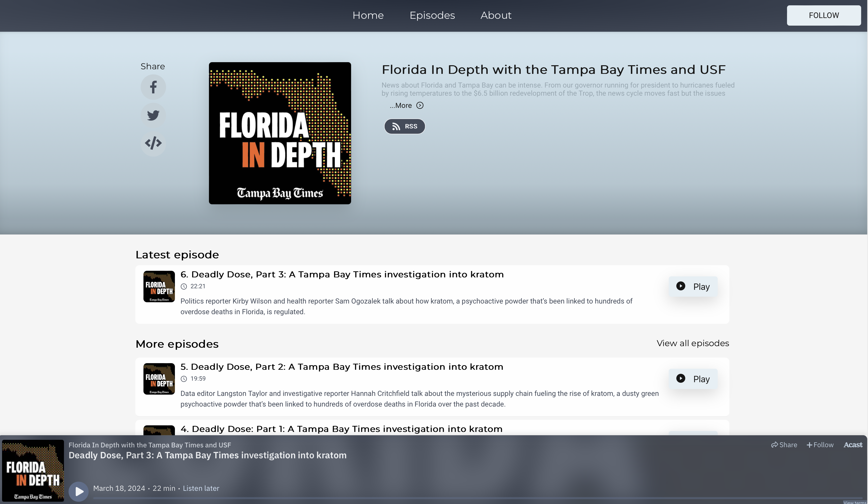Play episode 5 Deadly Dose Part 2
The width and height of the screenshot is (868, 504).
[693, 379]
